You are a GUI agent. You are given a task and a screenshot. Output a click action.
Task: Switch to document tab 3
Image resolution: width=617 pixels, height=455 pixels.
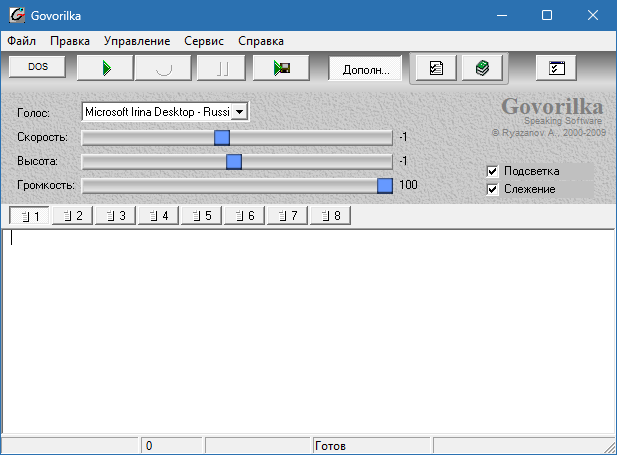[116, 216]
